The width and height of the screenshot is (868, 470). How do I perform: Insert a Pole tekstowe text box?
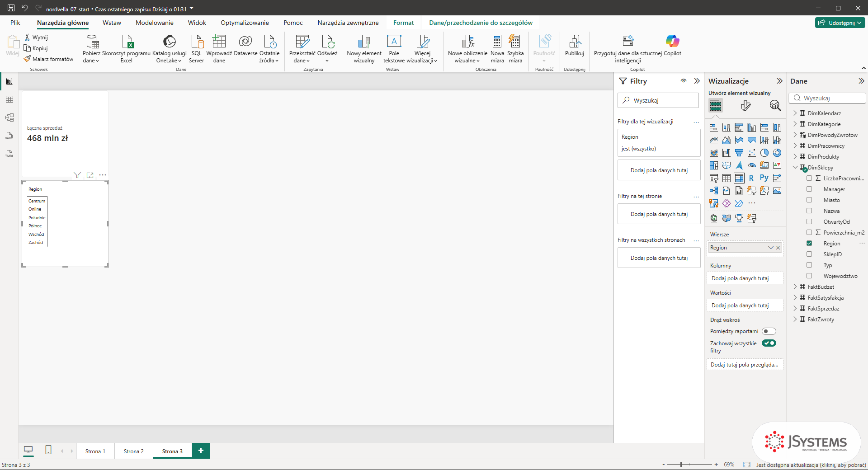pos(394,49)
